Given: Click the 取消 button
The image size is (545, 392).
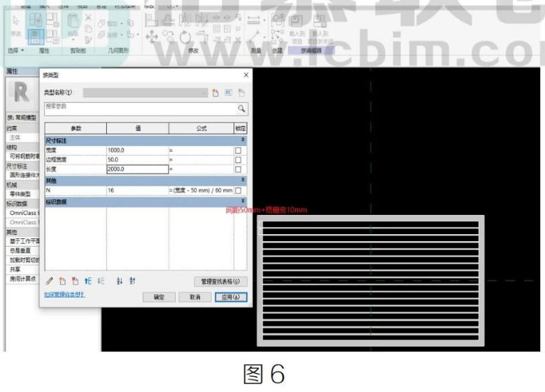Looking at the screenshot, I should [x=195, y=297].
